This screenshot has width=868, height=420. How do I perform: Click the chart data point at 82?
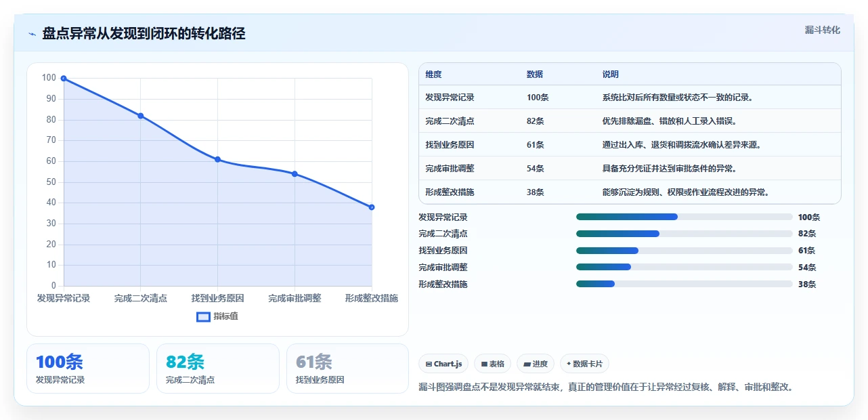point(141,116)
